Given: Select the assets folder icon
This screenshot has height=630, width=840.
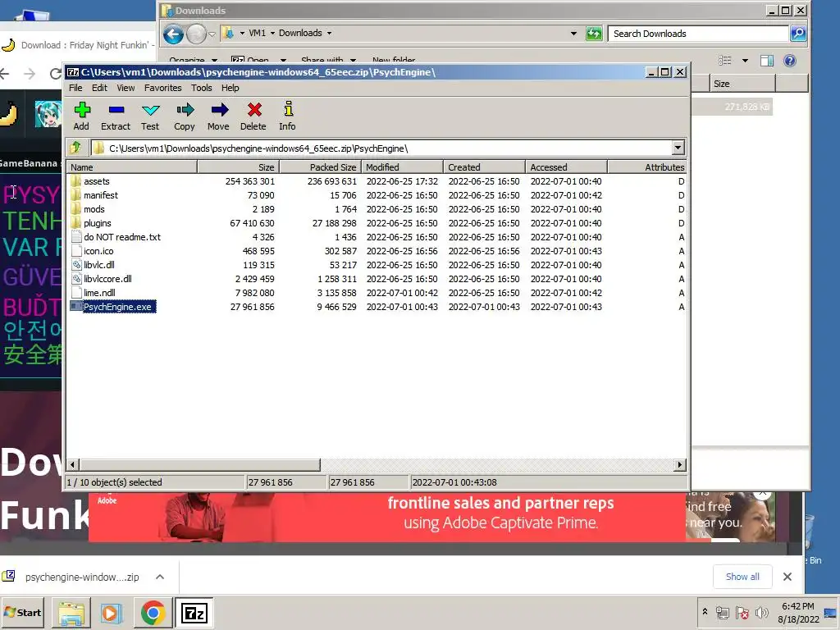Looking at the screenshot, I should (76, 181).
